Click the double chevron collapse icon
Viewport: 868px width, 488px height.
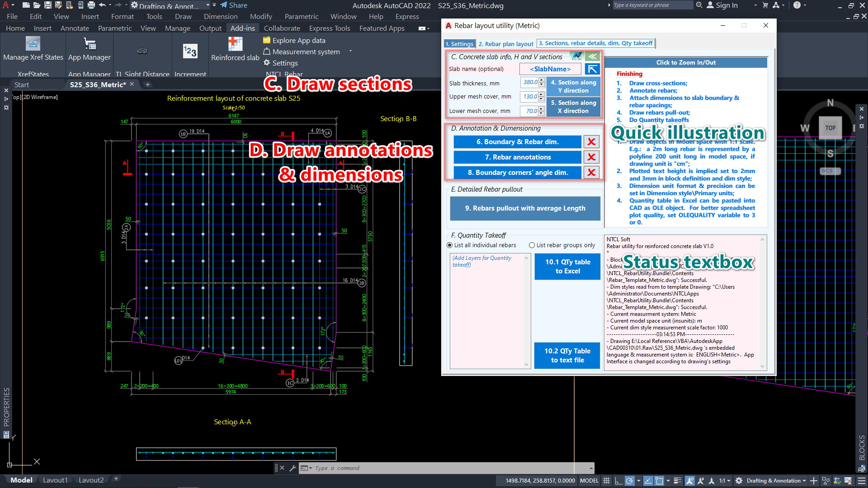pos(592,56)
